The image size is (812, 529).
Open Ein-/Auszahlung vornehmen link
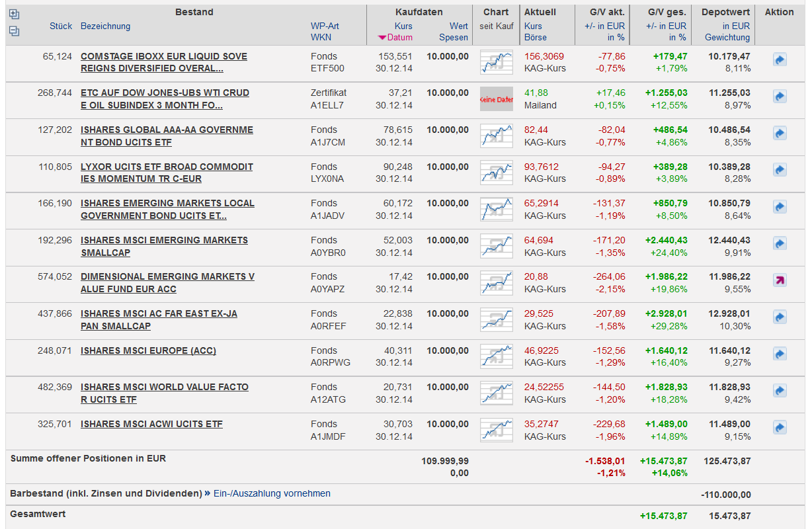pos(272,493)
